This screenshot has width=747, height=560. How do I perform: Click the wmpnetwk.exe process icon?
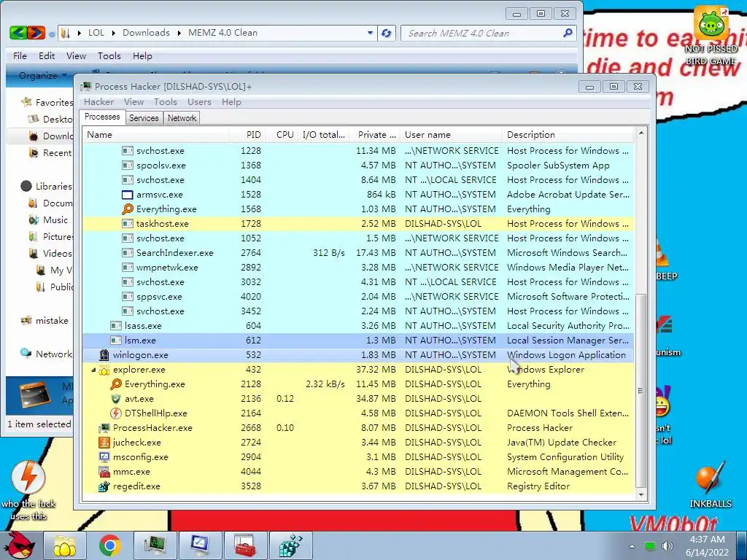127,267
